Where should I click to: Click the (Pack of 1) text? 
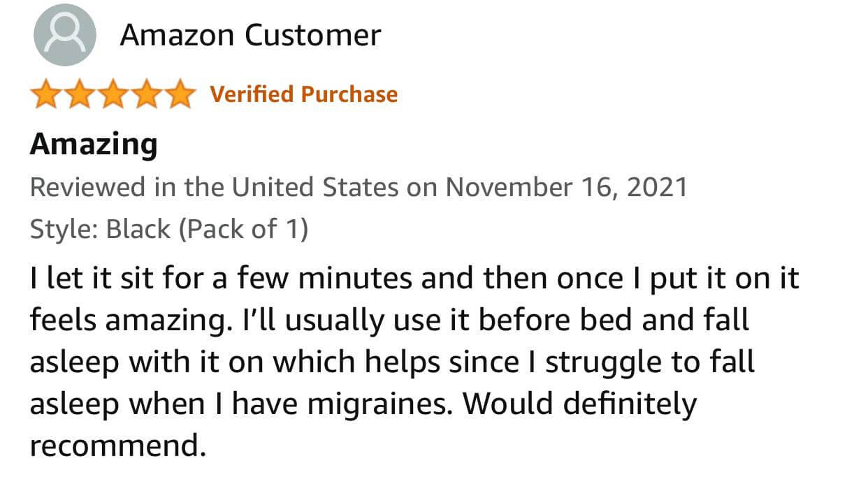[x=244, y=229]
